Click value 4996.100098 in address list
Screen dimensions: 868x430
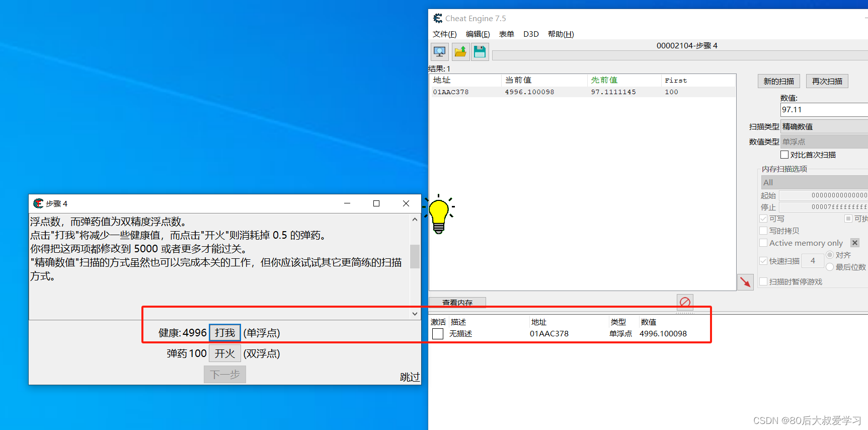(663, 334)
